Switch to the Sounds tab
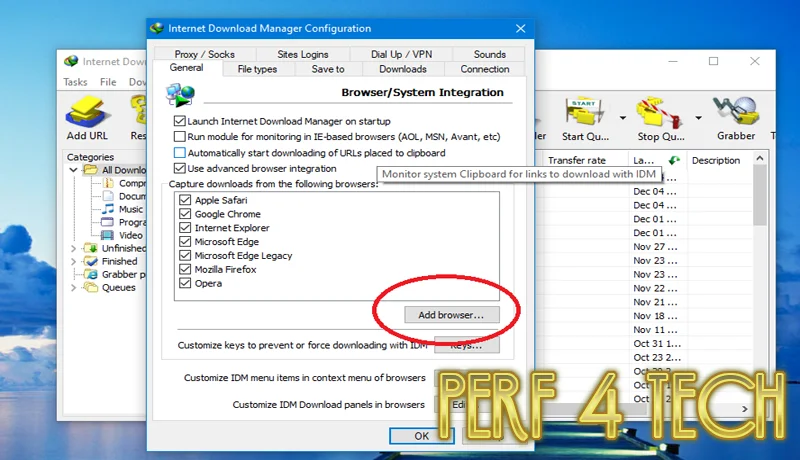 click(489, 54)
